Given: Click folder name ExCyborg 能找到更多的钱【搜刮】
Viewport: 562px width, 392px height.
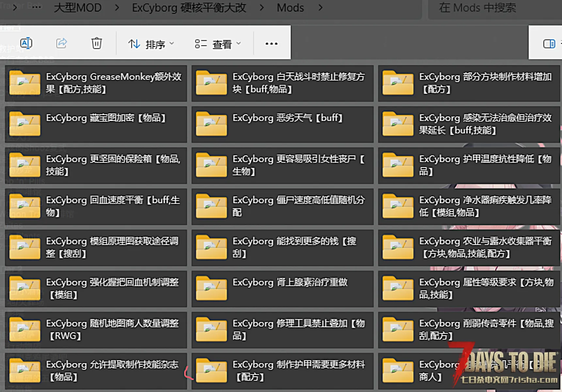Looking at the screenshot, I should coord(295,247).
